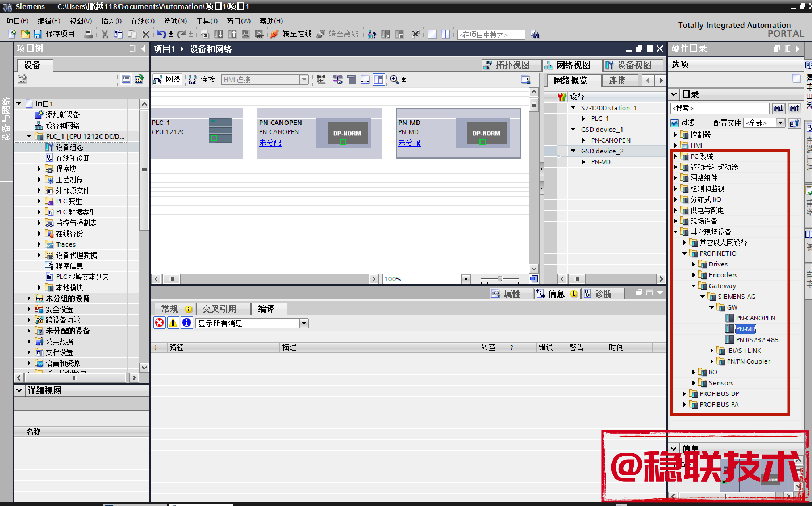Toggle error messages filter button
This screenshot has width=812, height=506.
pyautogui.click(x=160, y=323)
